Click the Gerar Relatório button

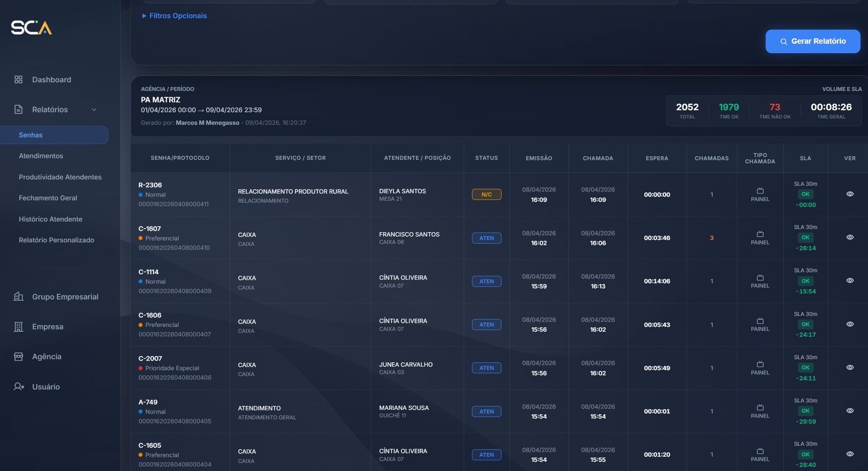[812, 41]
